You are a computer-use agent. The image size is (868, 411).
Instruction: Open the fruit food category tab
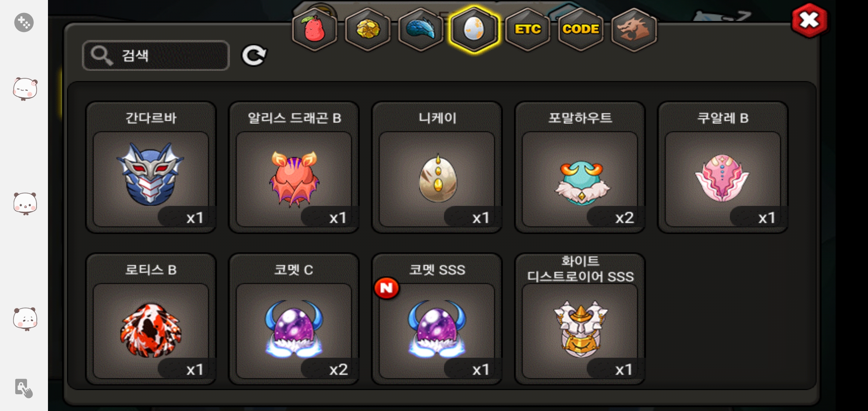point(314,29)
